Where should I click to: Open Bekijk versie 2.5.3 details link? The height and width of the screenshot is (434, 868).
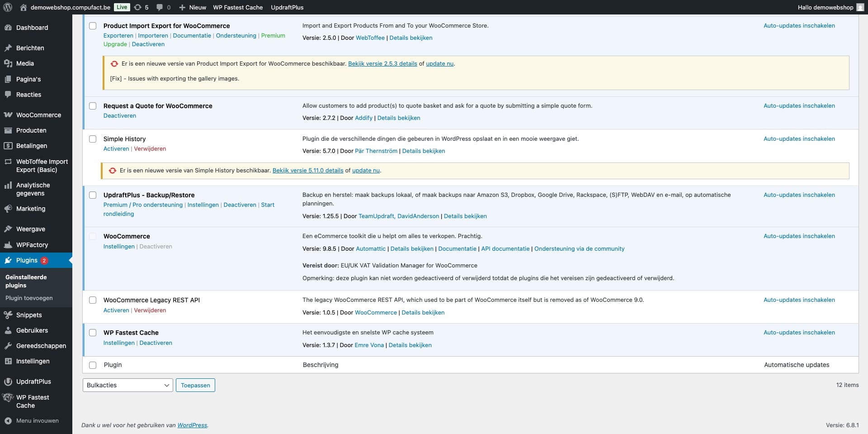click(382, 64)
